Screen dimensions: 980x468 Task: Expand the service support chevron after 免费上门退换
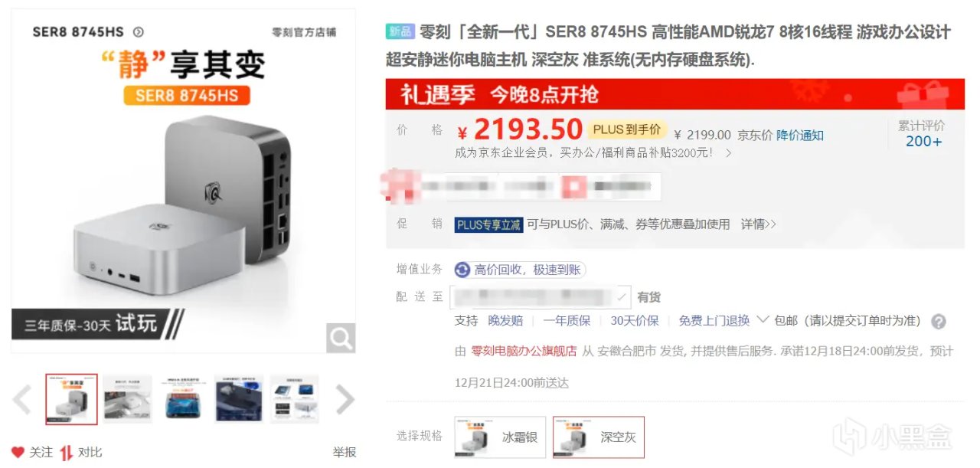[x=763, y=319]
